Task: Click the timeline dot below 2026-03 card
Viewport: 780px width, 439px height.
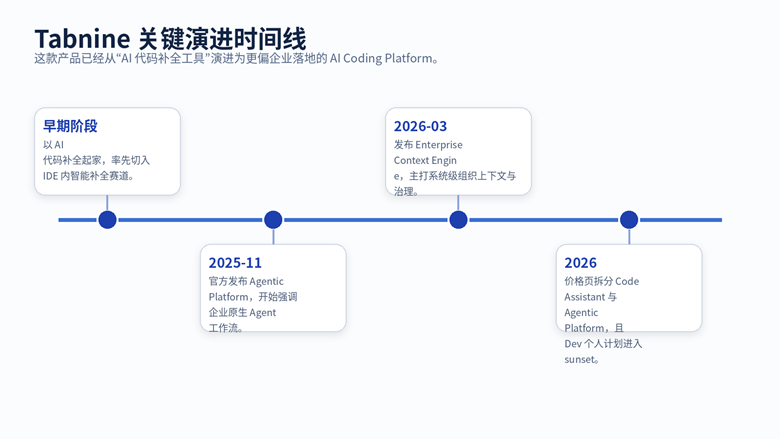Action: (458, 220)
